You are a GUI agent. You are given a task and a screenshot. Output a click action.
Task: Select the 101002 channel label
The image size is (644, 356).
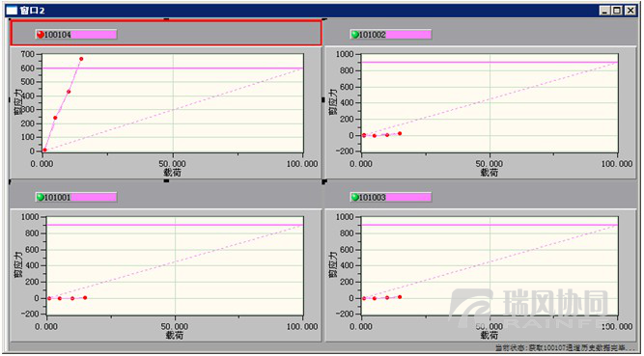point(372,35)
